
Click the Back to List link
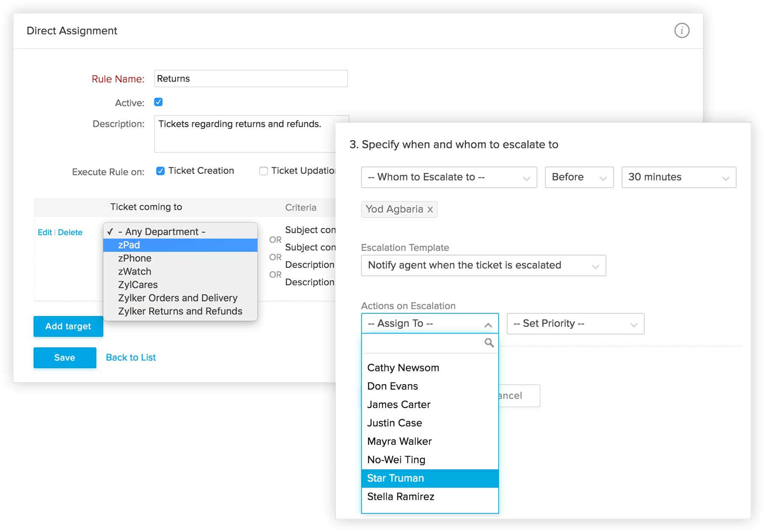pyautogui.click(x=130, y=357)
